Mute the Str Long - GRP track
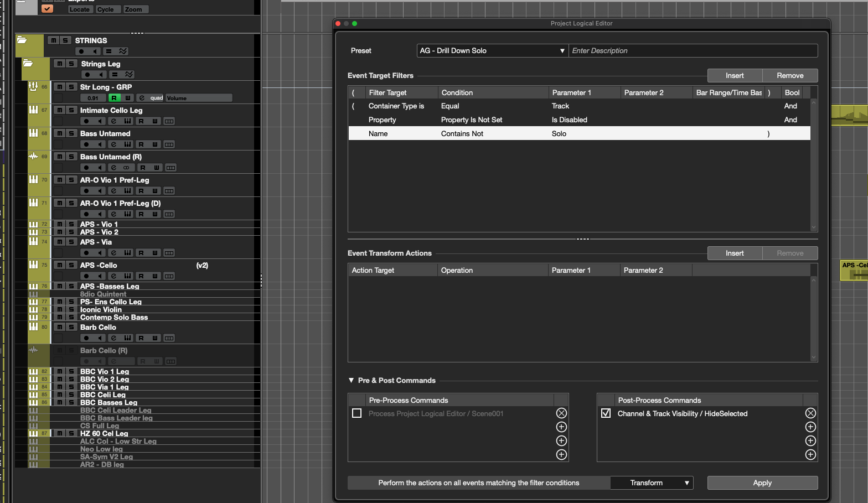The image size is (868, 503). 60,87
